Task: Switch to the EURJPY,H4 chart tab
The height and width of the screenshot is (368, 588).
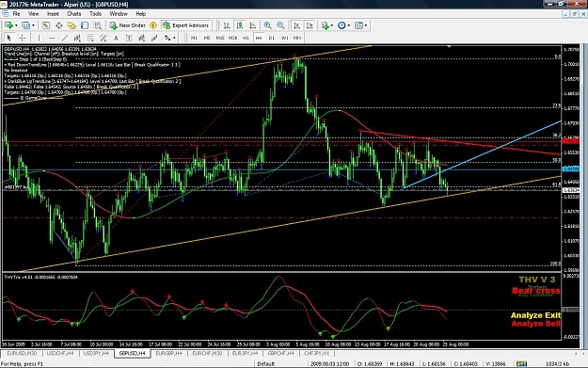Action: [x=245, y=353]
